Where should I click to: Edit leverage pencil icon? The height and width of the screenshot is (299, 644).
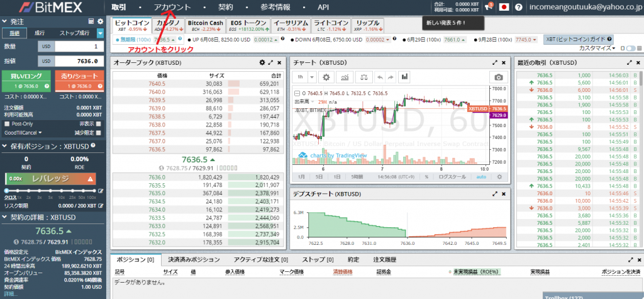click(101, 191)
